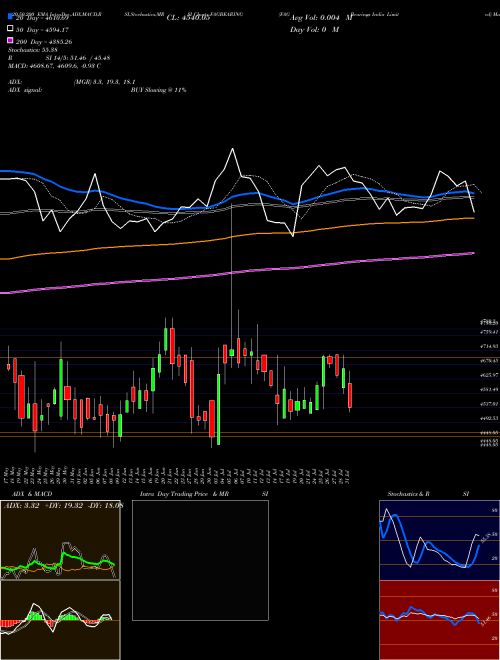500x660 pixels.
Task: Click the 4714.93 price axis label
Action: pos(489,346)
